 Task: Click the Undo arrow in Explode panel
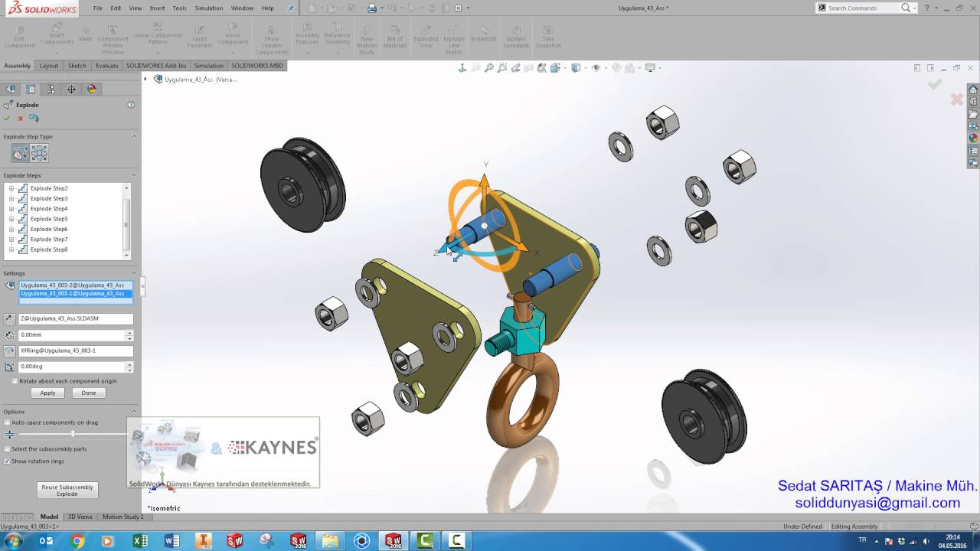[34, 118]
